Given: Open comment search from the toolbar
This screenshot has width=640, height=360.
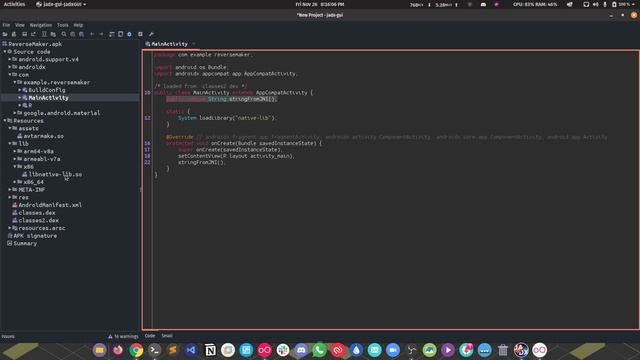Looking at the screenshot, I should click(82, 34).
